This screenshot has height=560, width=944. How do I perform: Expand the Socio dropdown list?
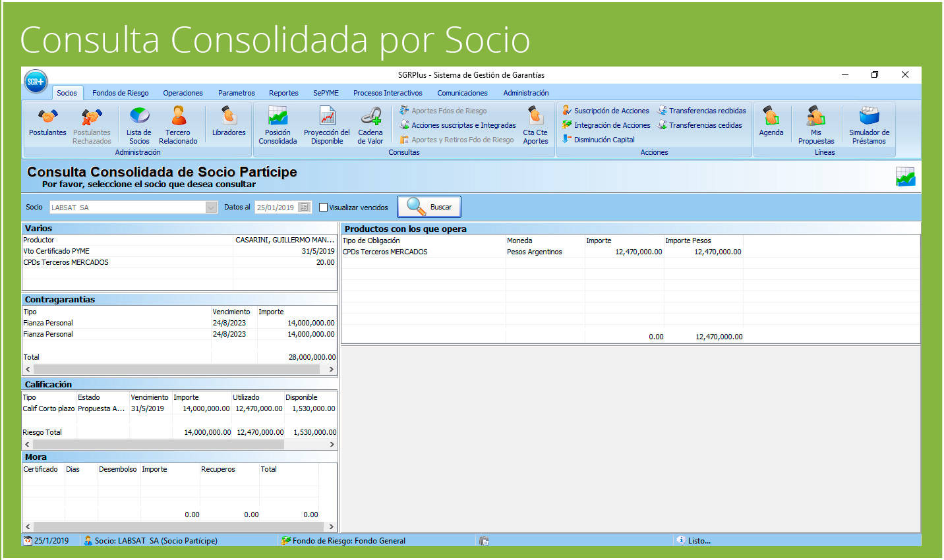[x=211, y=208]
